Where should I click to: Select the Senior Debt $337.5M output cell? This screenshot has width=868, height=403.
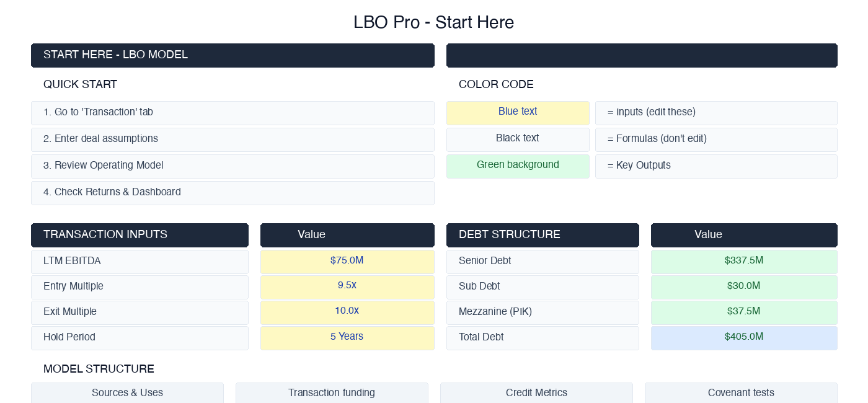tap(744, 262)
